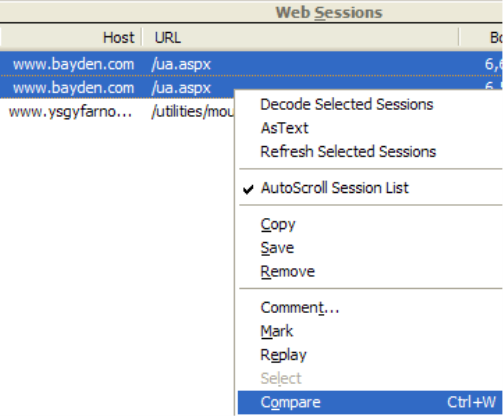Sort sessions by URL column header
This screenshot has width=504, height=417.
(x=301, y=37)
